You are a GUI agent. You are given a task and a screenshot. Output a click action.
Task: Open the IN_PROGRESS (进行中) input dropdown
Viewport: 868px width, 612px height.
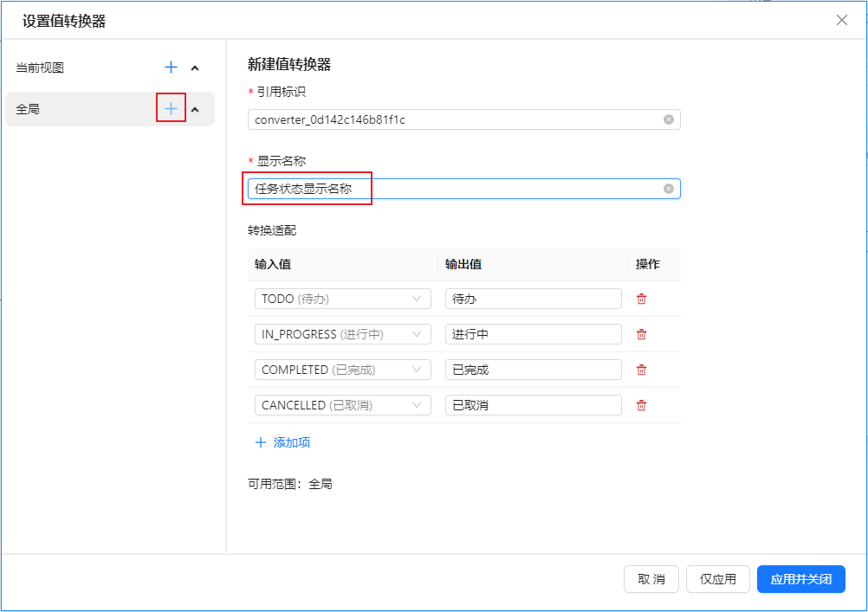[342, 334]
